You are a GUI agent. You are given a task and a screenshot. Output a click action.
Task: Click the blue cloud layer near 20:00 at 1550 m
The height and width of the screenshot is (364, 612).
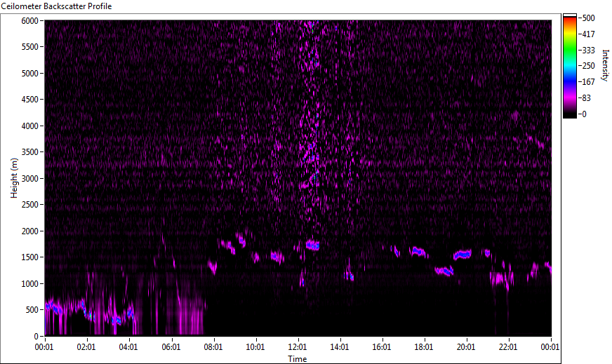click(463, 255)
